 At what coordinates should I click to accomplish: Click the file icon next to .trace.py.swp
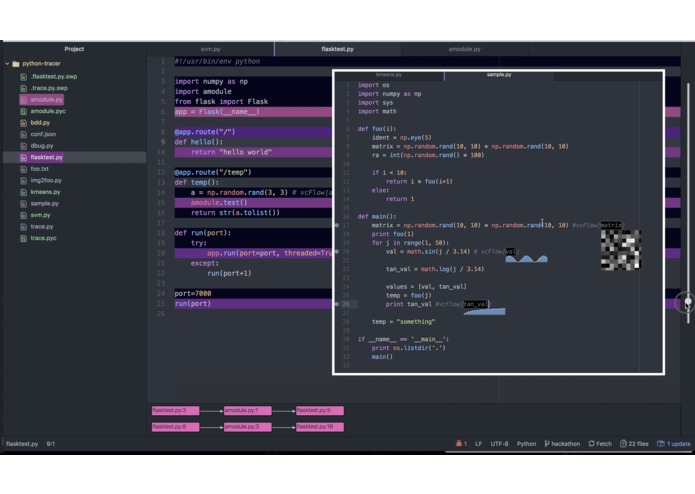pyautogui.click(x=23, y=88)
